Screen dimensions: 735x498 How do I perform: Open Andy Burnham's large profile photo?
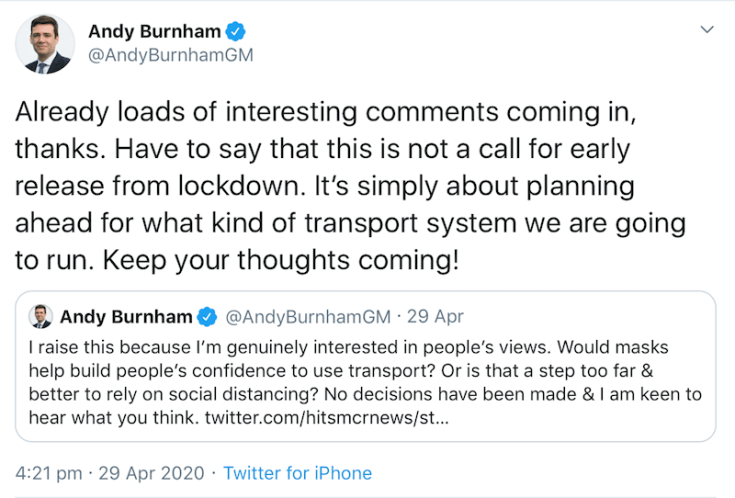pyautogui.click(x=44, y=44)
